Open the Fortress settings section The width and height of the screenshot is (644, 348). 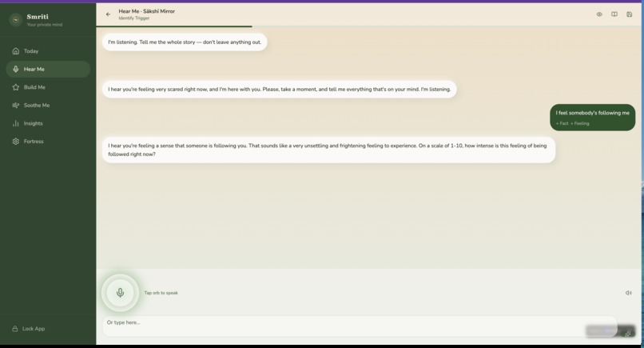coord(48,142)
